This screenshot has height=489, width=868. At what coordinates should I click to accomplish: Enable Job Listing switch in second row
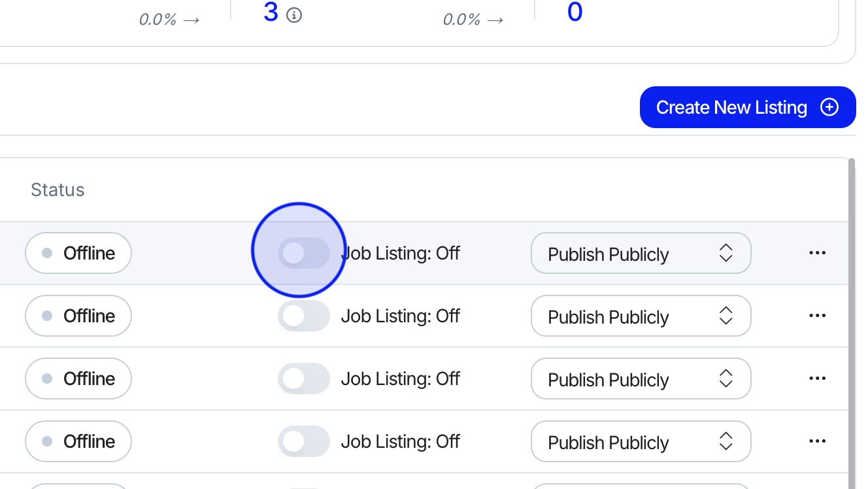click(303, 316)
